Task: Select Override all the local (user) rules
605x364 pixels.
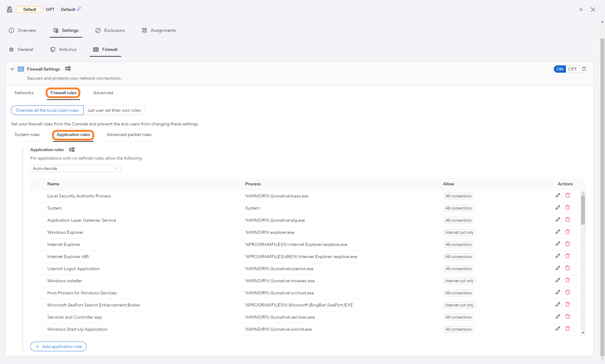Action: click(47, 110)
